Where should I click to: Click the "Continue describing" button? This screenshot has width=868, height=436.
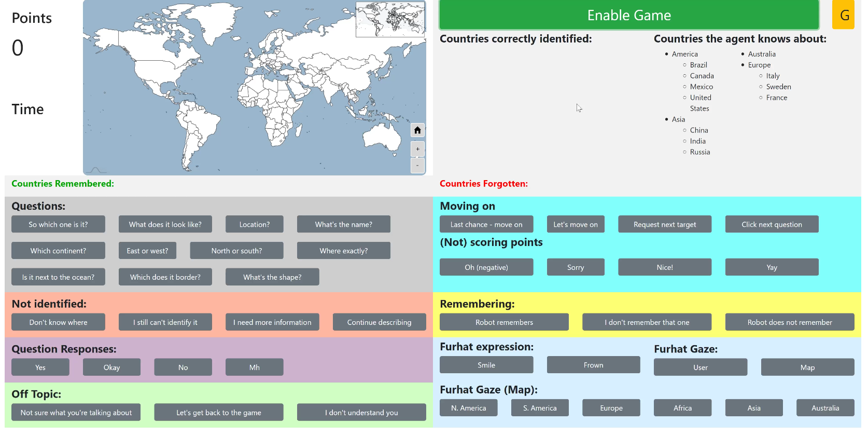tap(379, 322)
